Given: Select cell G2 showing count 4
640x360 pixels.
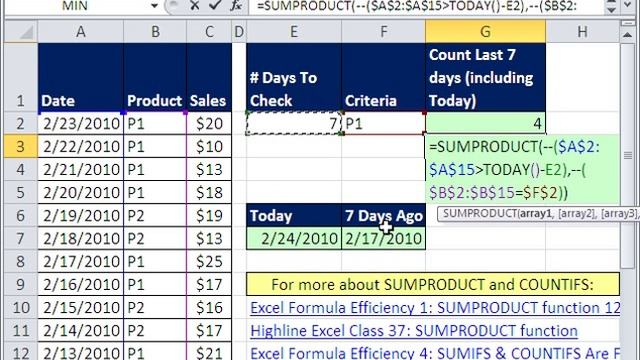Looking at the screenshot, I should [x=485, y=123].
